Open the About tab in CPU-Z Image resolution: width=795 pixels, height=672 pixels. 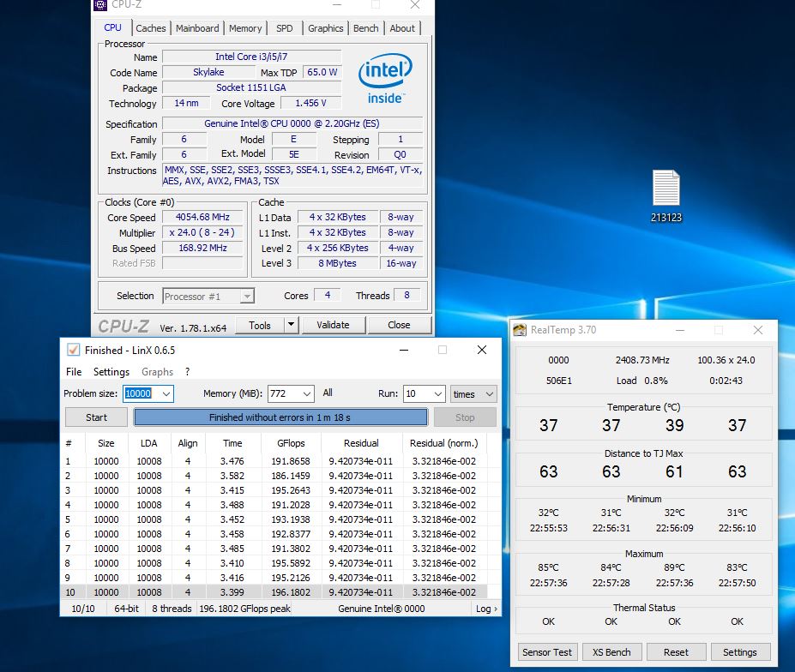(x=402, y=28)
